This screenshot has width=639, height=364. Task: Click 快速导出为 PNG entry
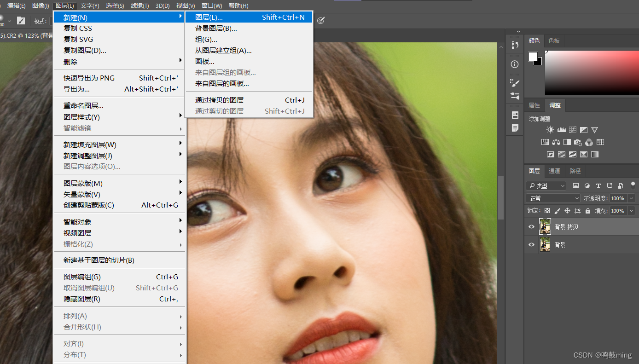point(120,78)
